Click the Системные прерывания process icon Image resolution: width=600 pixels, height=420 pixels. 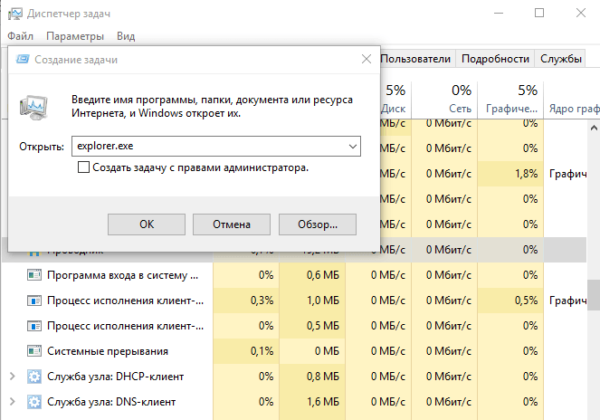pos(34,351)
